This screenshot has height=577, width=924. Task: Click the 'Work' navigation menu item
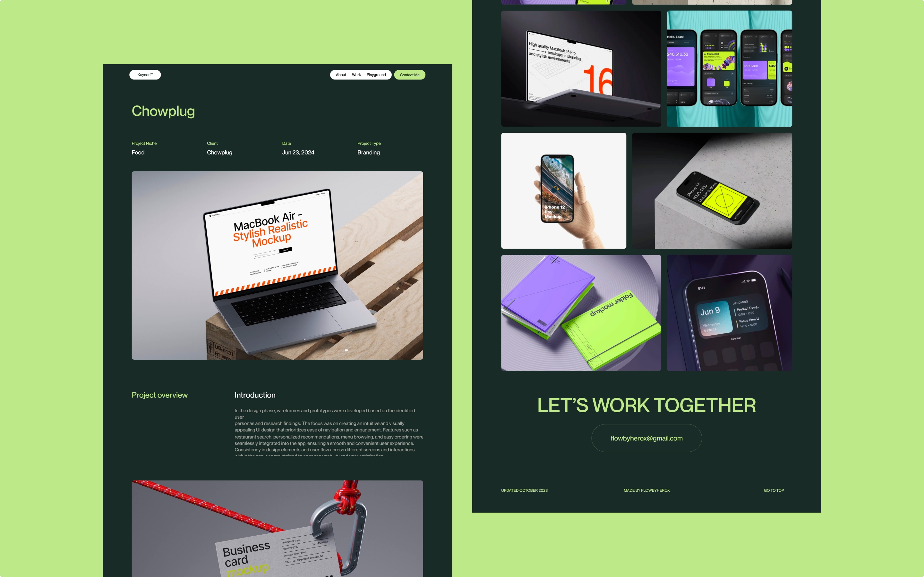[356, 74]
